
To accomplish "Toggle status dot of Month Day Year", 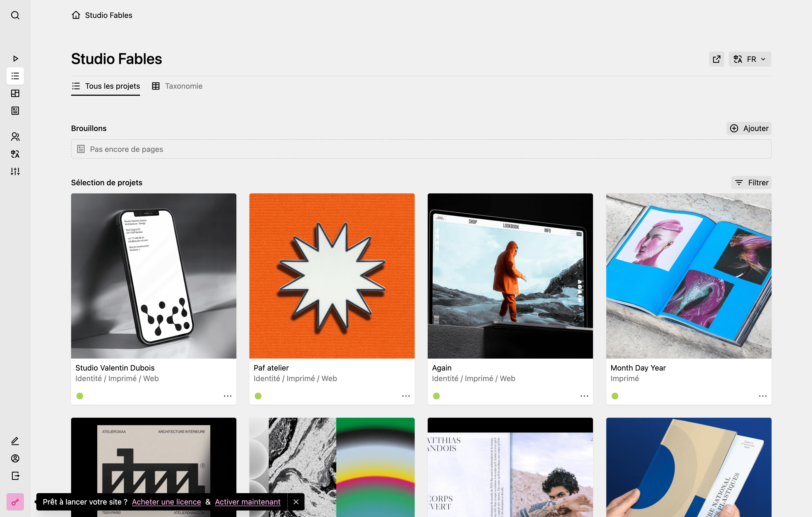I will pyautogui.click(x=615, y=396).
